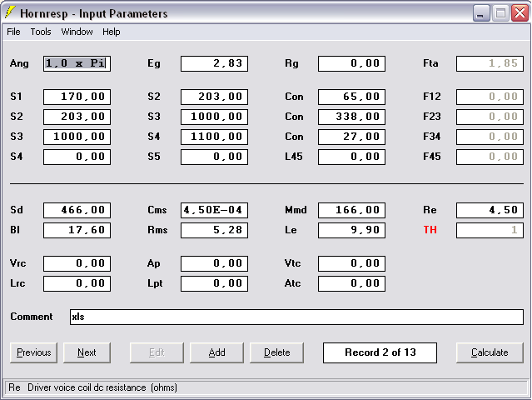Minimize the Hornresp window
This screenshot has height=400, width=532.
pyautogui.click(x=481, y=13)
